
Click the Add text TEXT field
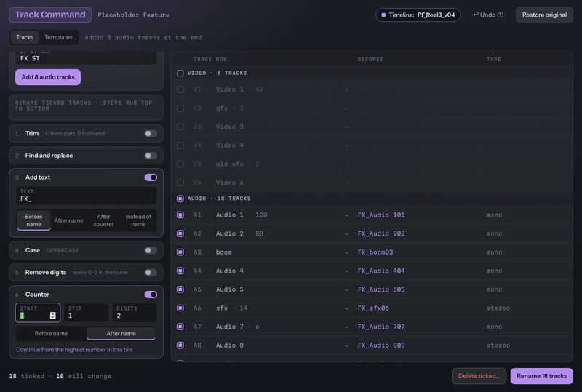[x=86, y=196]
